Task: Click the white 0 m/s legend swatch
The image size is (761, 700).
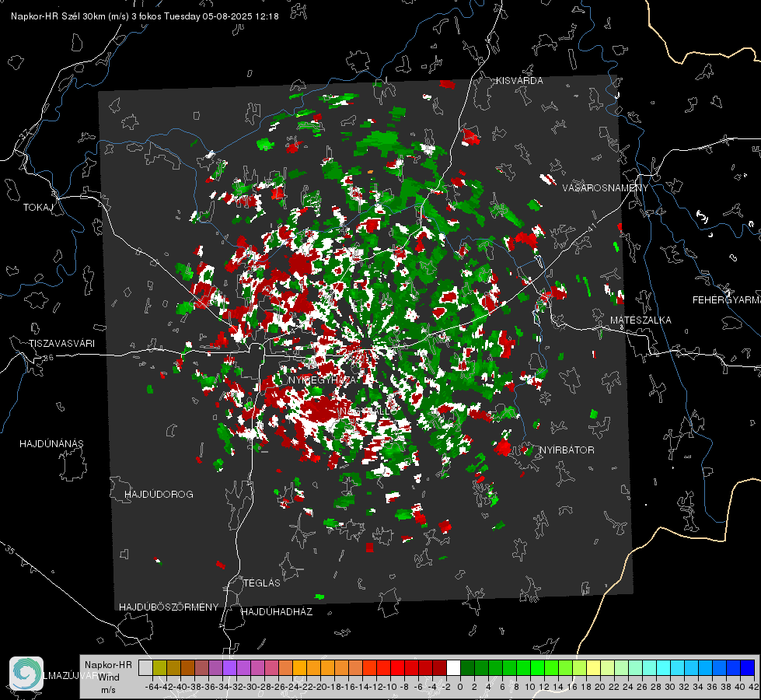Action: tap(453, 668)
